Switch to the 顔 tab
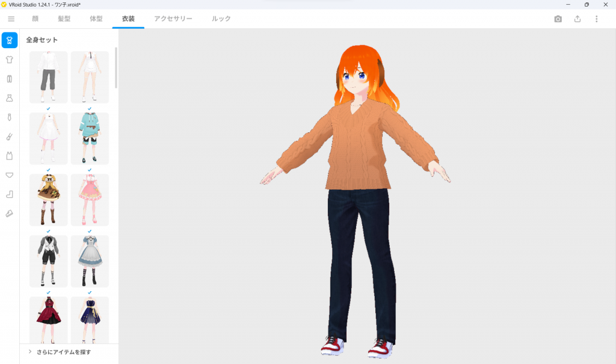This screenshot has height=364, width=616. coord(35,19)
